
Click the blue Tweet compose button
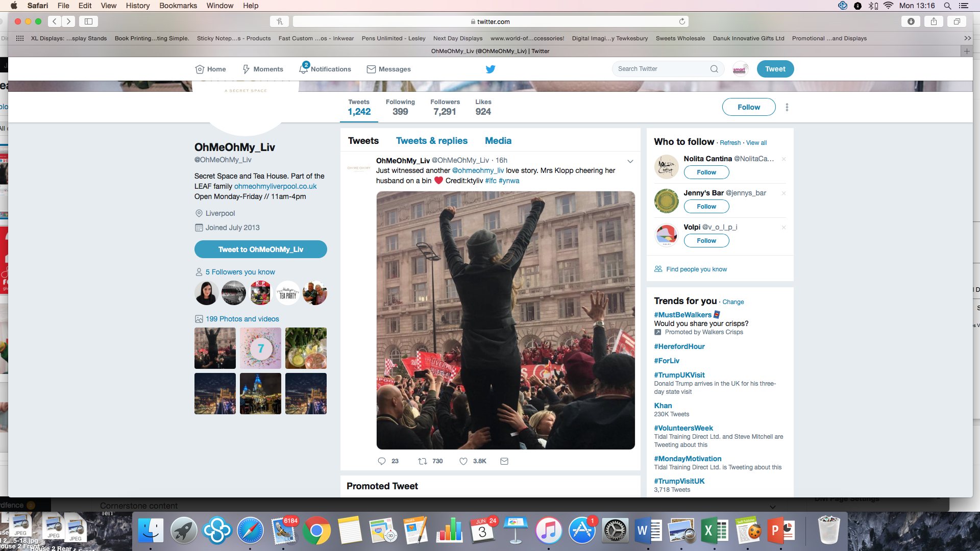coord(775,69)
